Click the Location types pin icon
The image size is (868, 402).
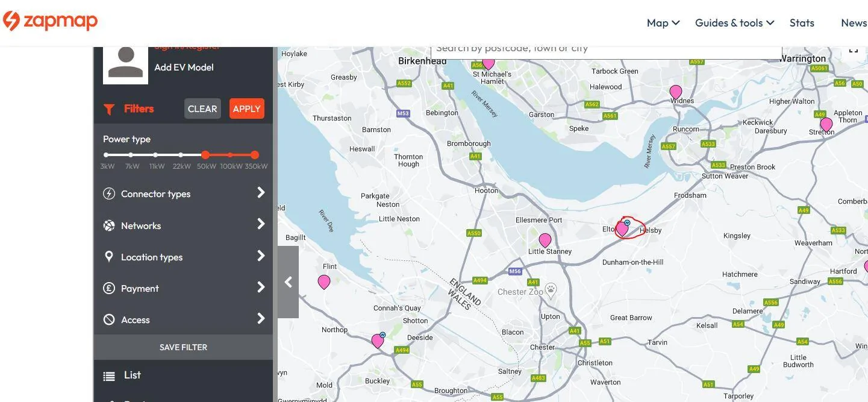coord(109,257)
